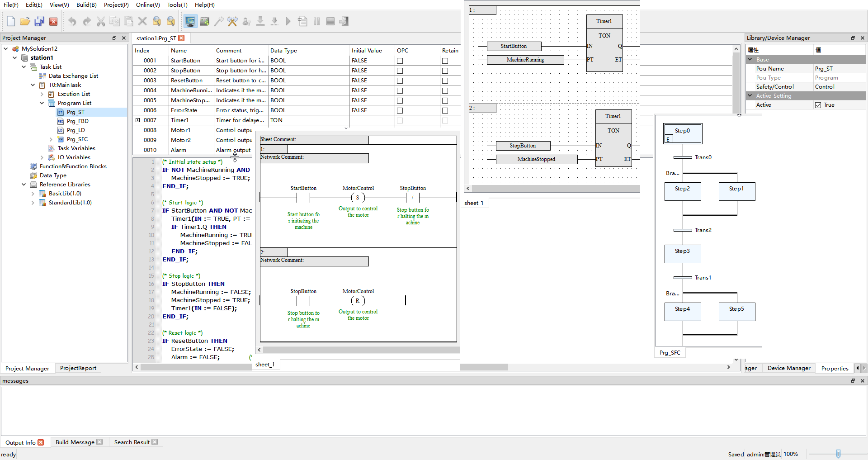Open Prg_FBD in the Program List

(x=77, y=121)
